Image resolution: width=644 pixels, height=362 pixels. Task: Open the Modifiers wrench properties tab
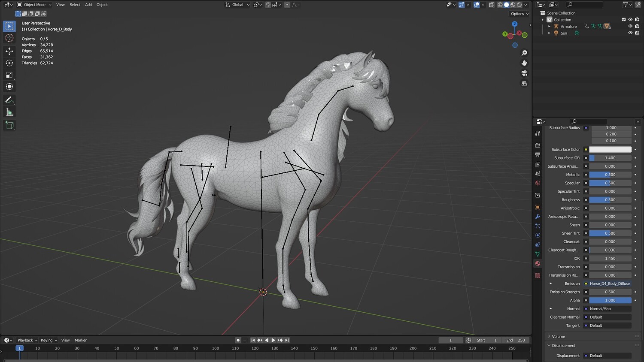point(538,217)
